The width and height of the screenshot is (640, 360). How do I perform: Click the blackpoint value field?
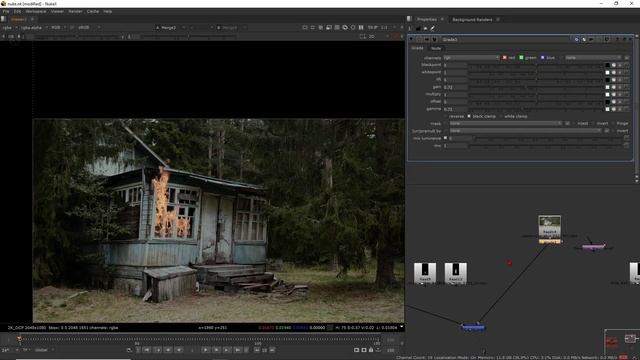pyautogui.click(x=455, y=65)
